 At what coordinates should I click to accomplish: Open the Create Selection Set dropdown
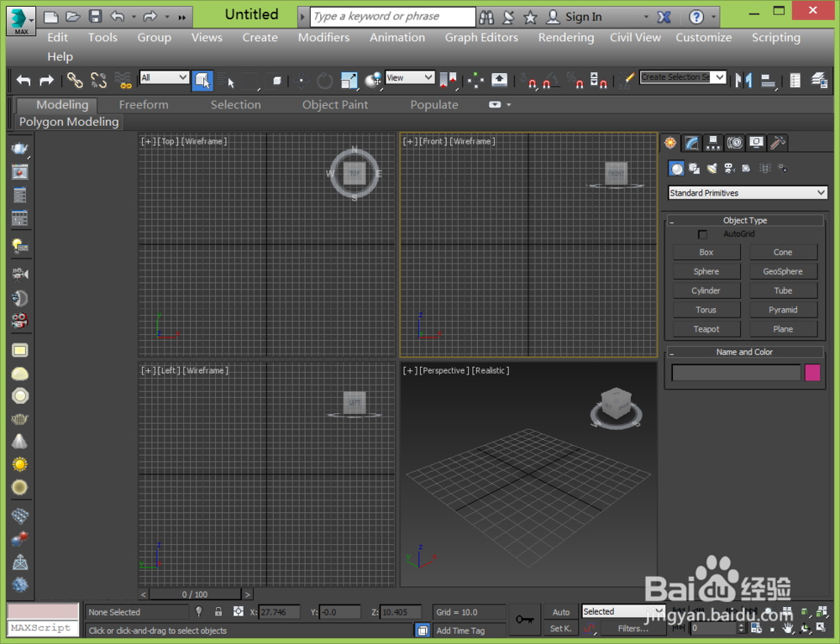pyautogui.click(x=682, y=77)
